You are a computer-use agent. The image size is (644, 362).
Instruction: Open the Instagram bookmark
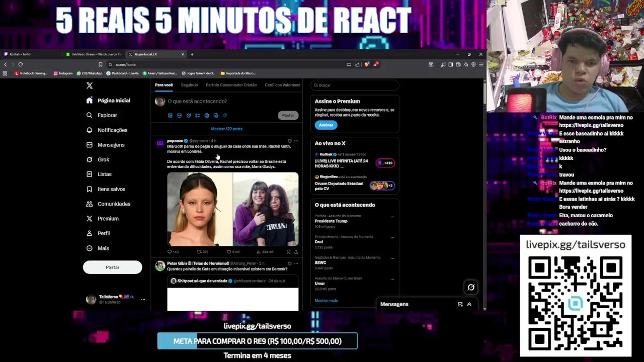[x=63, y=73]
